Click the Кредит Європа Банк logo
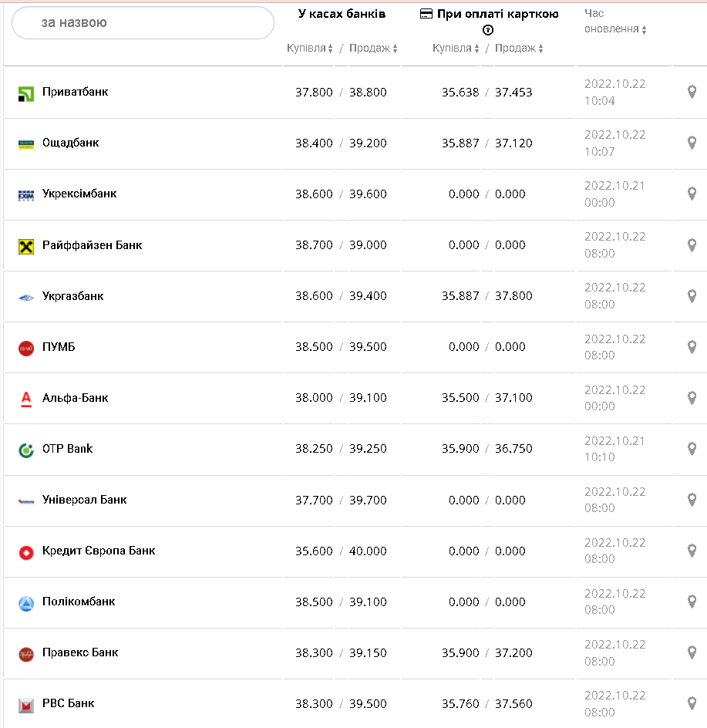This screenshot has height=728, width=707. click(x=26, y=552)
